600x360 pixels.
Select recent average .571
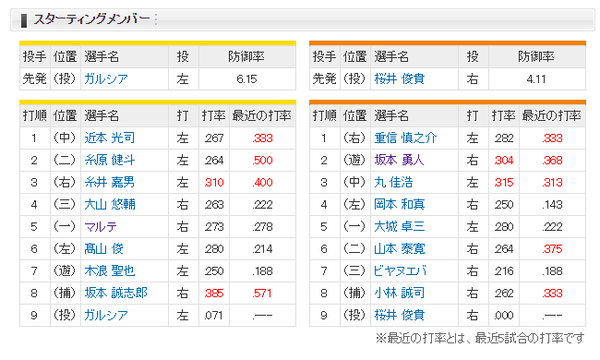coord(262,293)
